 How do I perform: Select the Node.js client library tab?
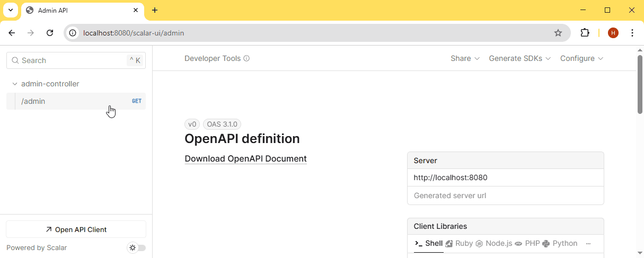click(x=494, y=244)
